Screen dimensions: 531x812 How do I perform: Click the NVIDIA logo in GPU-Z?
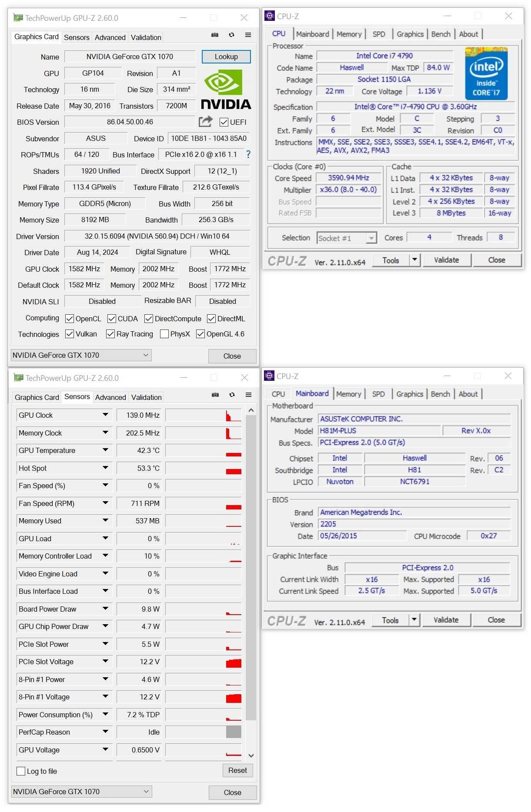coord(226,89)
